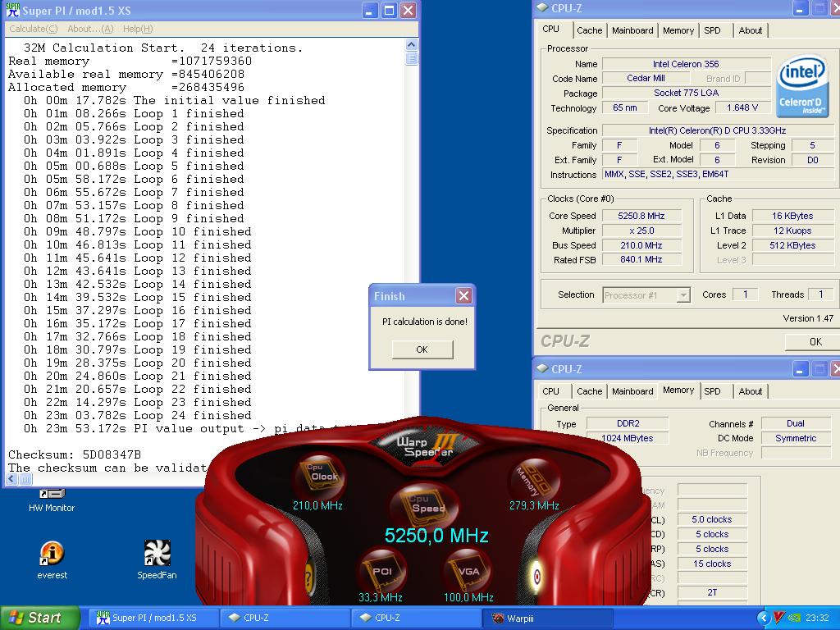Click the yellow help button on Warp Speeder's left side
The height and width of the screenshot is (630, 840).
click(308, 577)
